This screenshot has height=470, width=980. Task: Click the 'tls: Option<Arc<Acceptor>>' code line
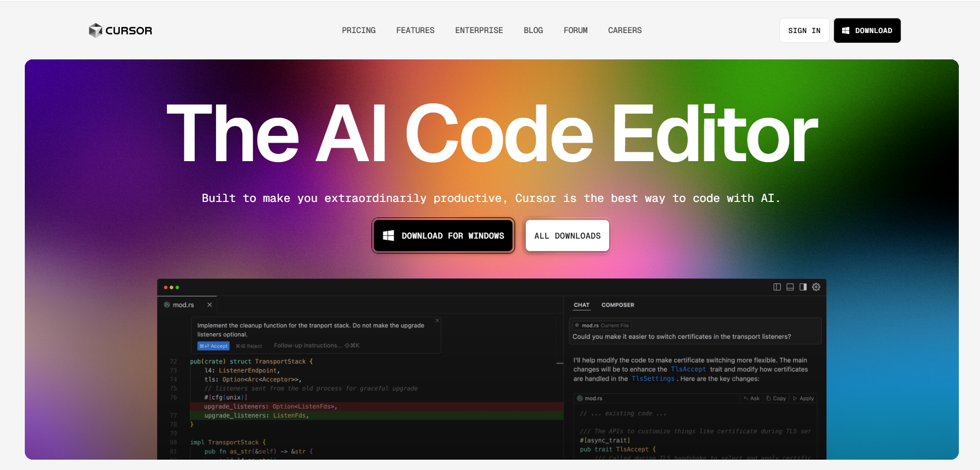[253, 380]
